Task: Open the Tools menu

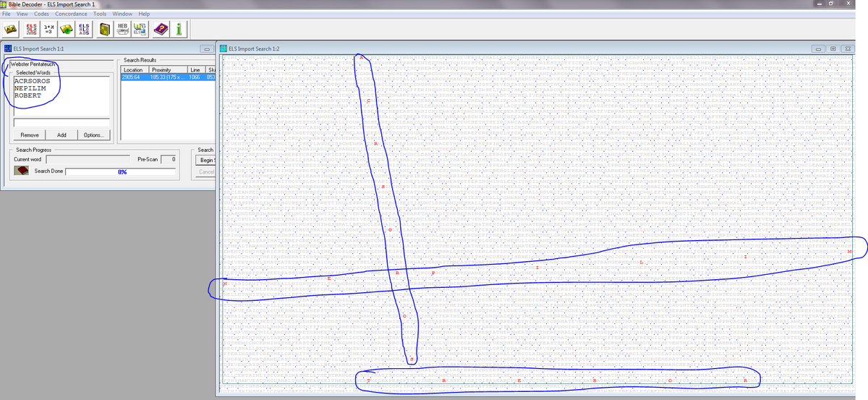Action: pyautogui.click(x=99, y=14)
